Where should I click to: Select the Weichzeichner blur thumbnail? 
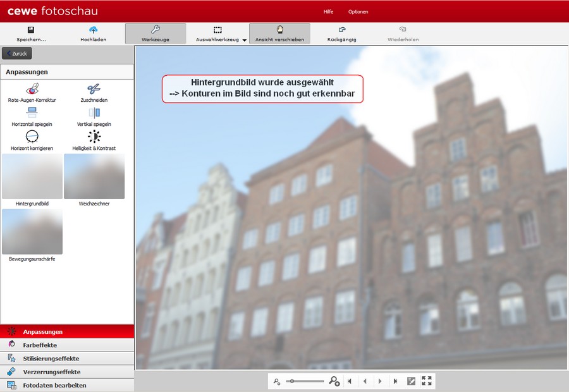(94, 176)
